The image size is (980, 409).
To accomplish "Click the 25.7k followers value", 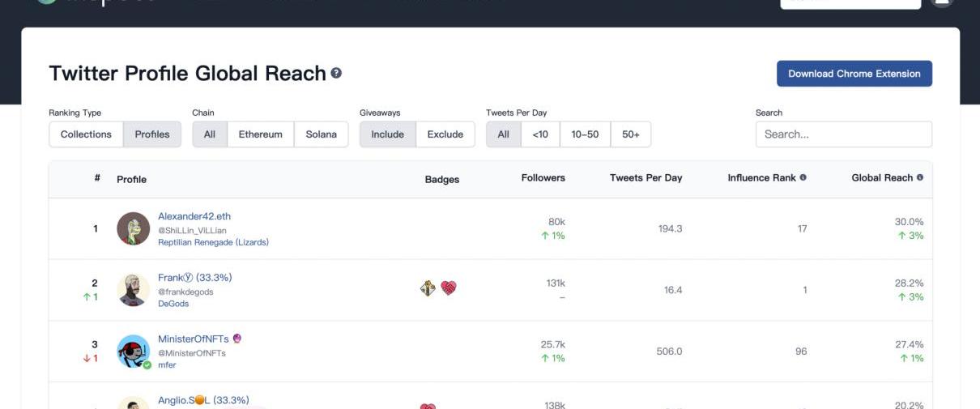I will pos(553,345).
